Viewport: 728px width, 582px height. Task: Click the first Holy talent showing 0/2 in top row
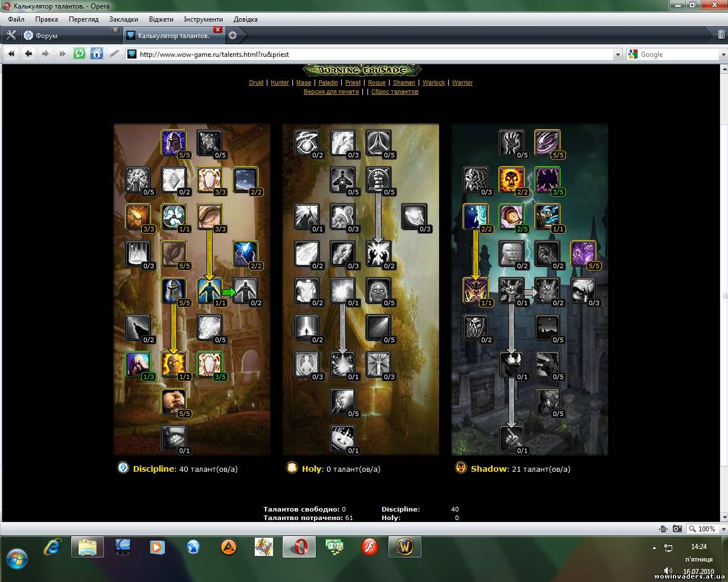tap(307, 143)
